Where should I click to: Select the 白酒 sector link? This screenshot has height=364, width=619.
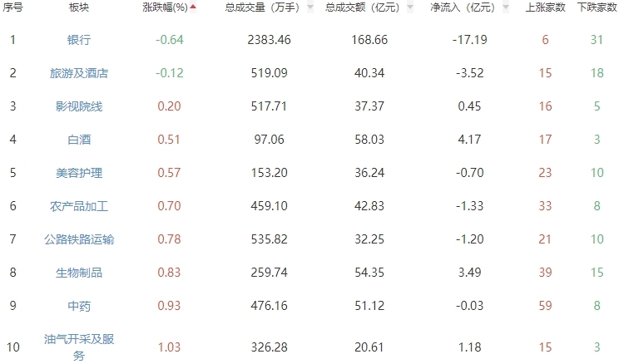tap(79, 140)
